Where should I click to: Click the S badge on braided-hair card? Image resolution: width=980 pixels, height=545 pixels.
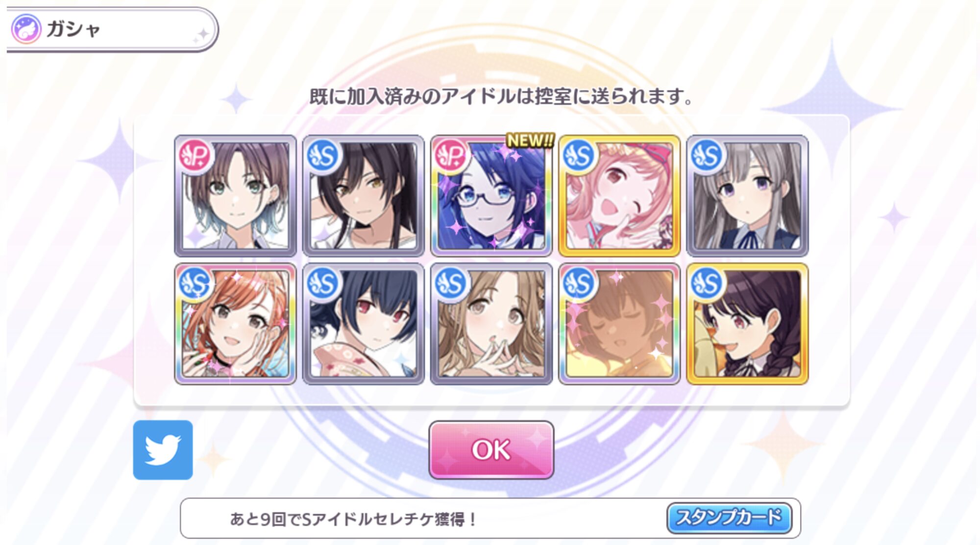click(x=707, y=284)
